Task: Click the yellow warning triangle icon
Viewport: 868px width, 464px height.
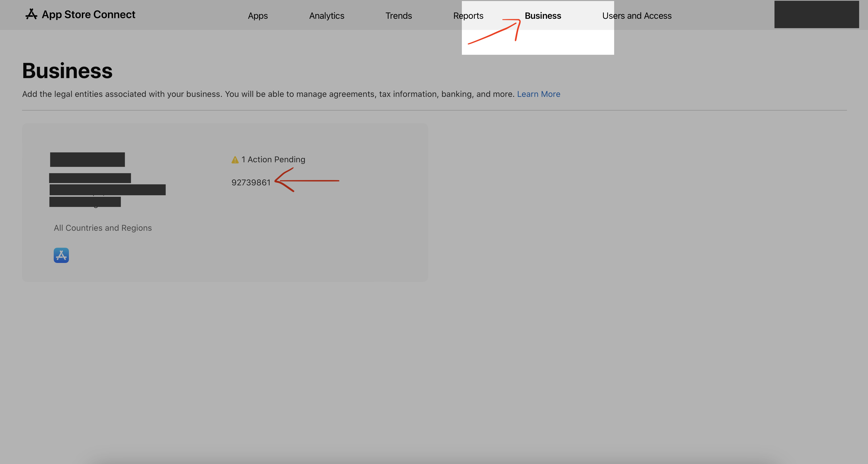Action: (235, 160)
